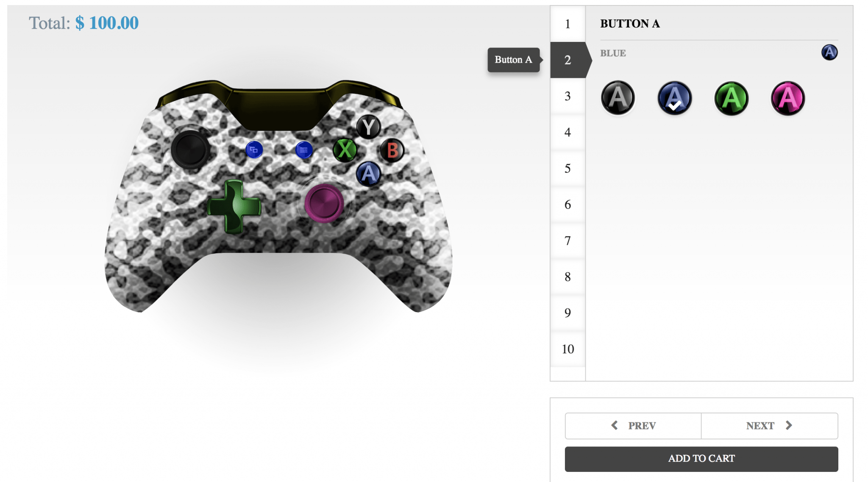Click the green X button on controller
868x482 pixels.
coord(345,150)
